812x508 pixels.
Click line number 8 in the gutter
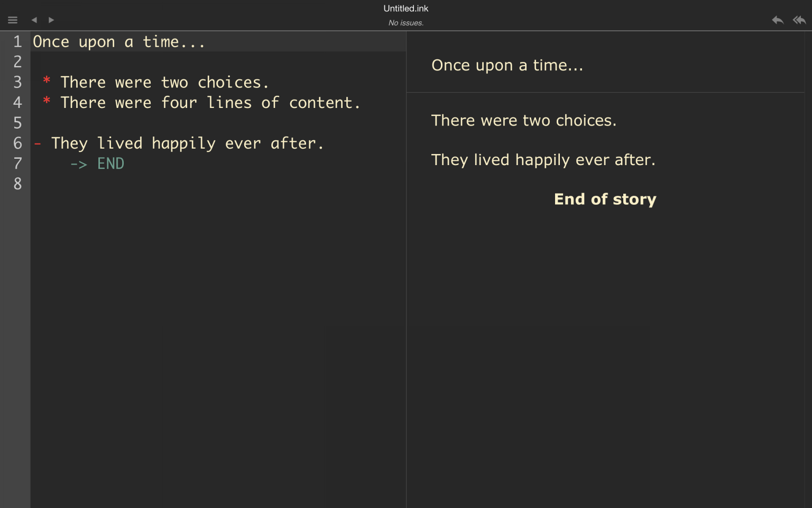(x=17, y=184)
